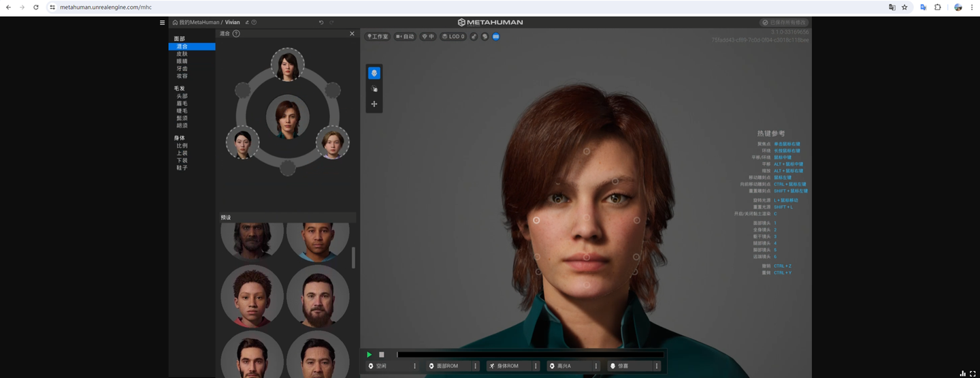This screenshot has height=378, width=980.
Task: Click the rename pencil icon beside Vivian
Action: [x=247, y=22]
